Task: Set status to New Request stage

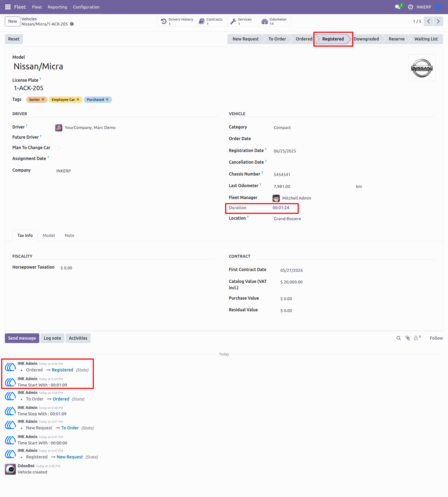Action: point(245,39)
